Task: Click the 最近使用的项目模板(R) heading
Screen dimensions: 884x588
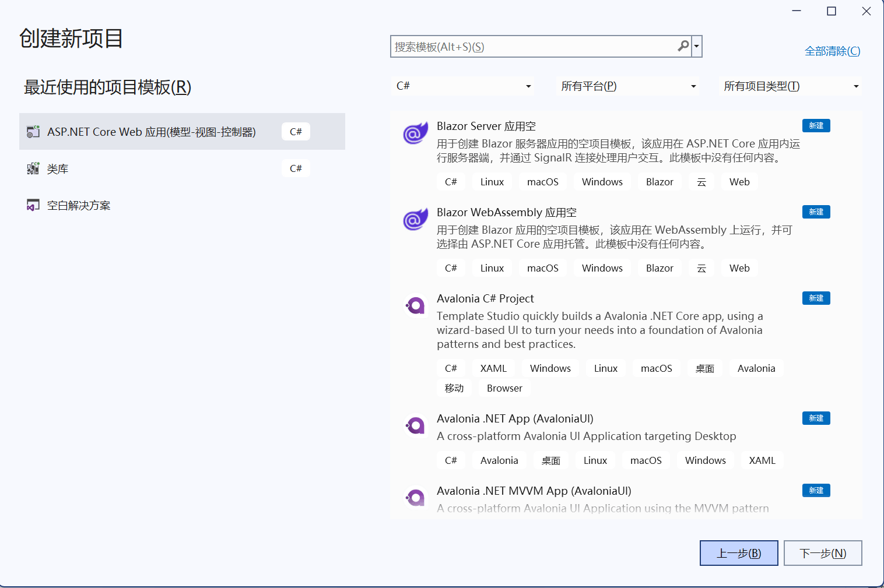Action: click(x=107, y=87)
